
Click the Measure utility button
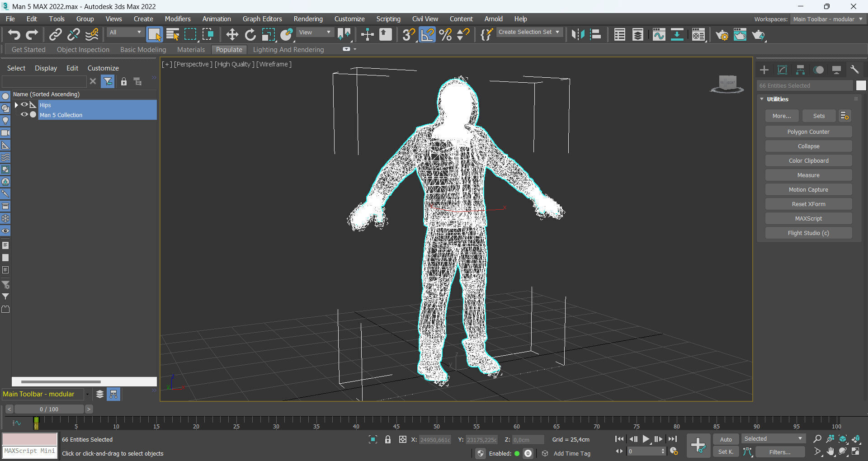pos(808,175)
